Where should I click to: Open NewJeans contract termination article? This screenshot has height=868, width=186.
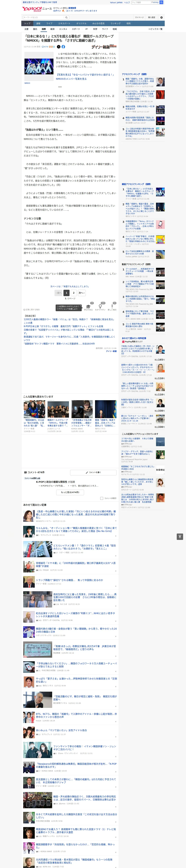point(76,766)
